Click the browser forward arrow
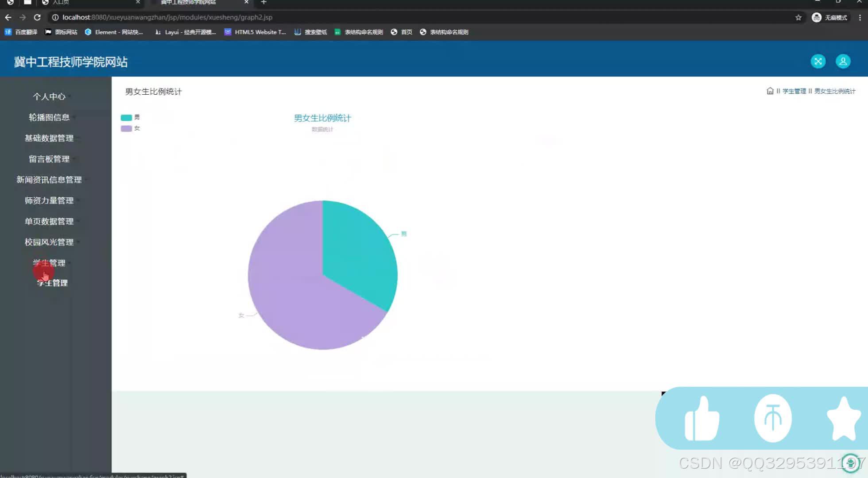 pyautogui.click(x=23, y=17)
